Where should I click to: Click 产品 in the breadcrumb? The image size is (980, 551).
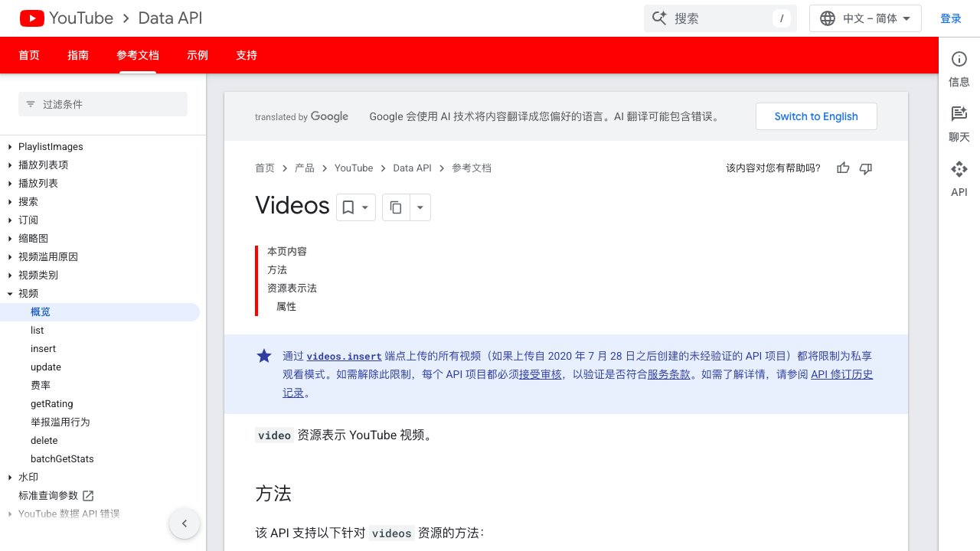pyautogui.click(x=305, y=168)
